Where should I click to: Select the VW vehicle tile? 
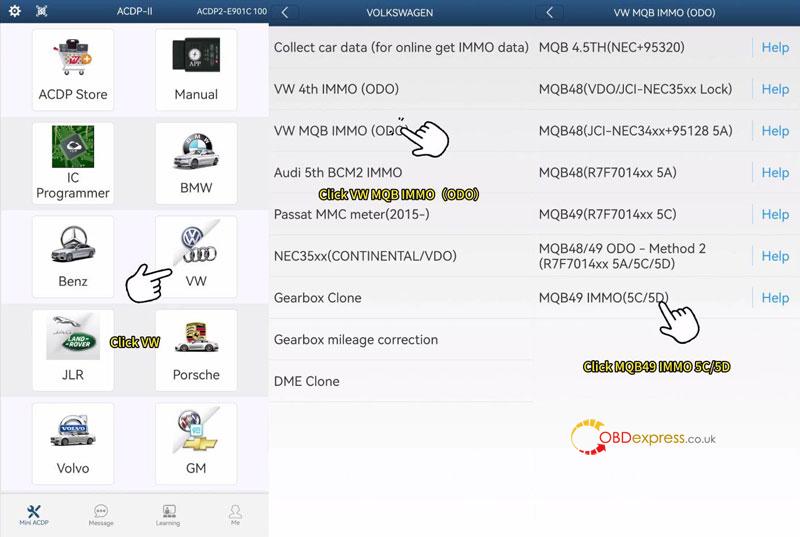[196, 257]
